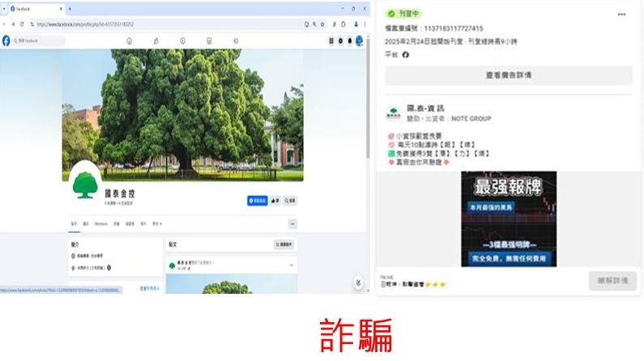Expand the 更多 dropdown in profile tabs
This screenshot has width=644, height=361.
coord(157,224)
